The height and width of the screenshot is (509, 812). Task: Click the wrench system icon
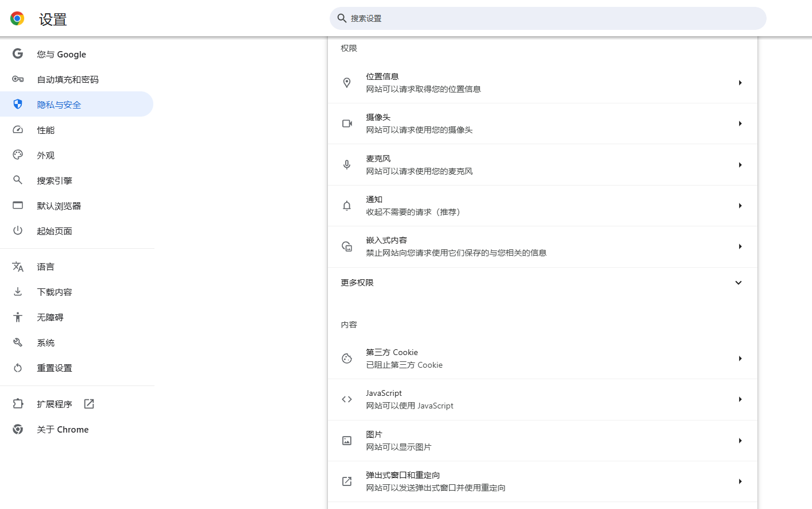click(x=18, y=342)
